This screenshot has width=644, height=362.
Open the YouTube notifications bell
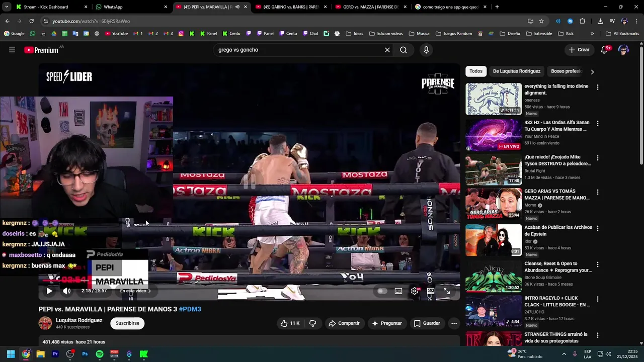[604, 50]
